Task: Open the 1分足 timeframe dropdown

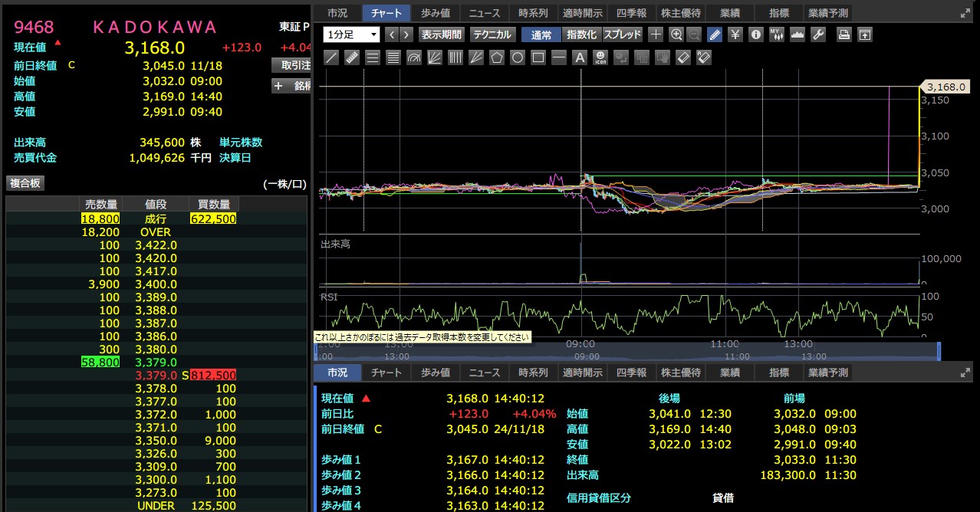Action: (x=351, y=34)
